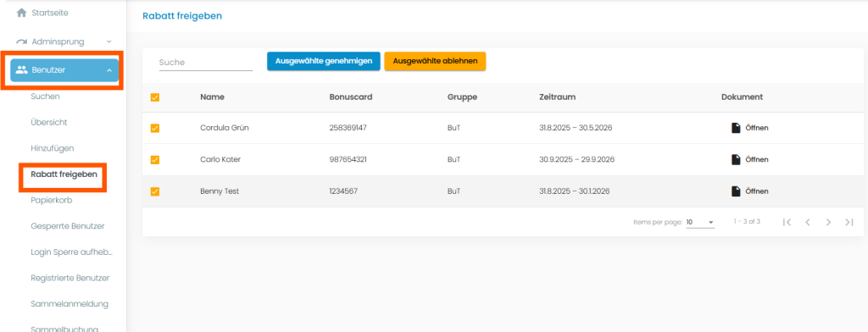
Task: Open Übersicht in the sidebar
Action: (49, 122)
